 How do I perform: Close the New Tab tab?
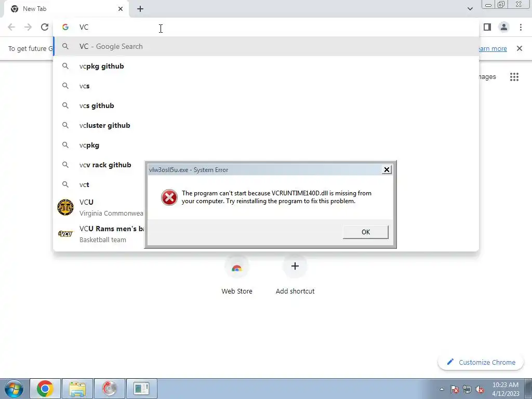[x=121, y=9]
